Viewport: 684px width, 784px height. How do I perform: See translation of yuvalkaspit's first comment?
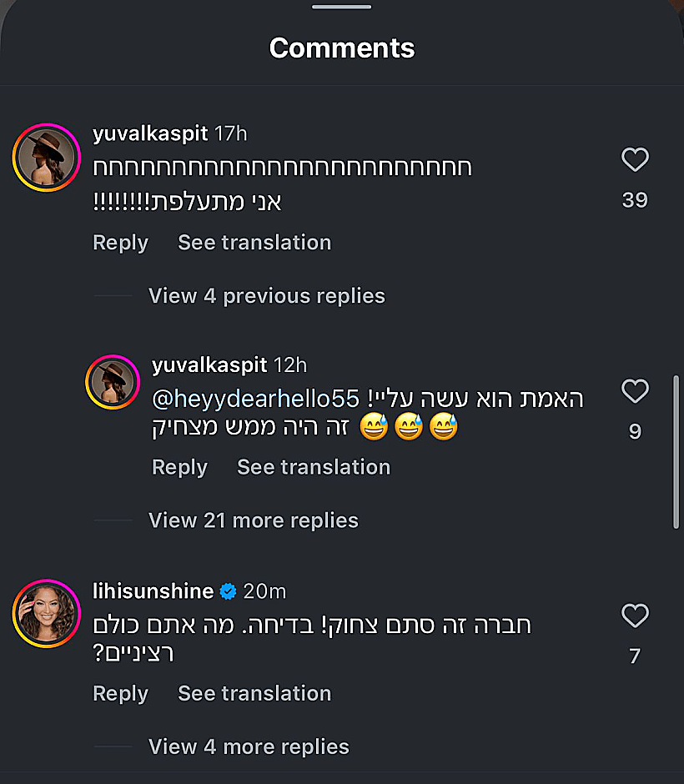point(254,242)
